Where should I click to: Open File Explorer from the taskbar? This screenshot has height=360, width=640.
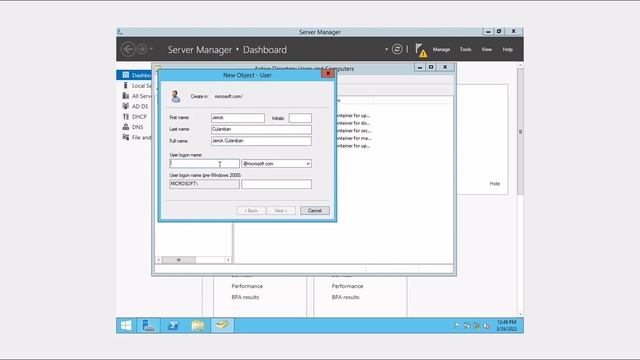pos(198,325)
